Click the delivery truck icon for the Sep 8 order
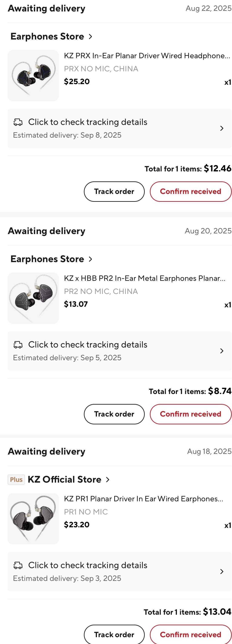The width and height of the screenshot is (232, 644). pos(18,122)
